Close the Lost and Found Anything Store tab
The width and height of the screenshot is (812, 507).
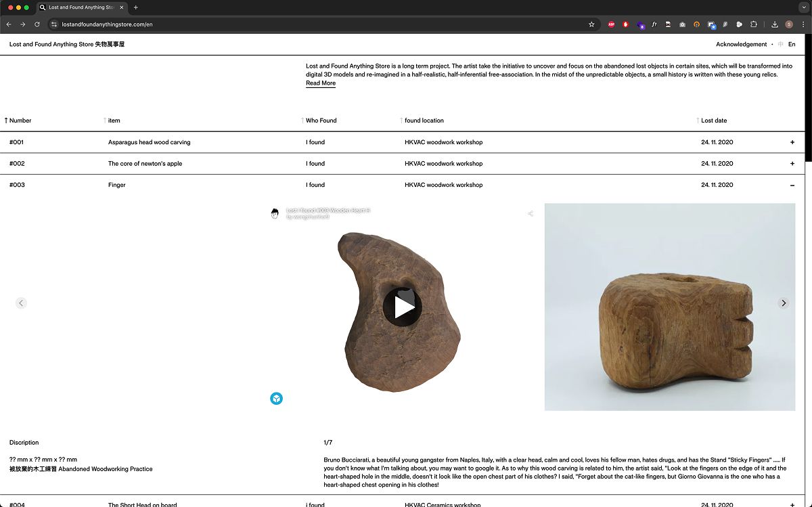(121, 7)
